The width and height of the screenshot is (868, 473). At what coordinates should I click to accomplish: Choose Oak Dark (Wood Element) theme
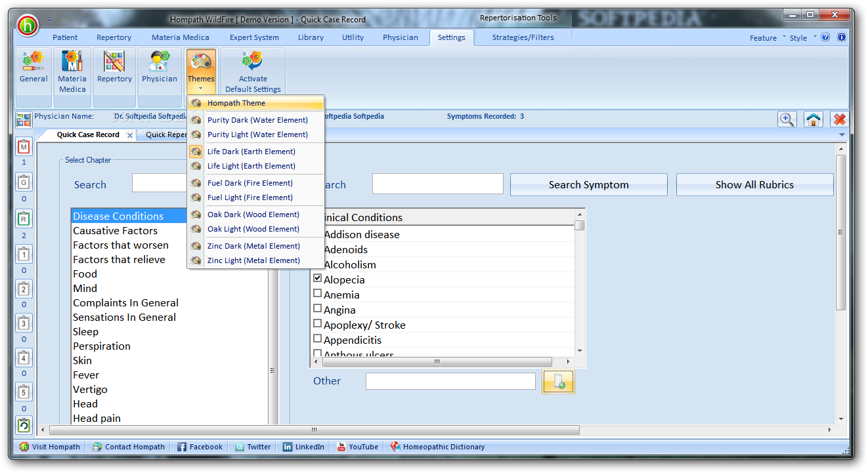[x=255, y=215]
